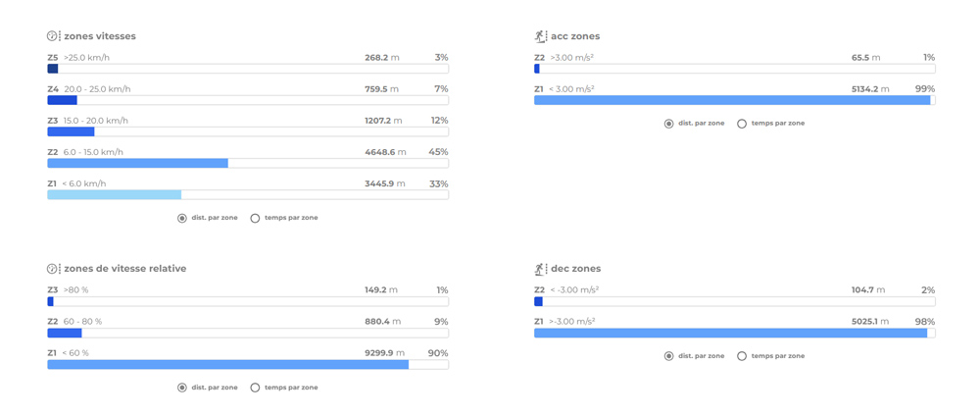Click the Z1 < 60 % relative speed bar
The width and height of the screenshot is (980, 415).
pos(227,365)
